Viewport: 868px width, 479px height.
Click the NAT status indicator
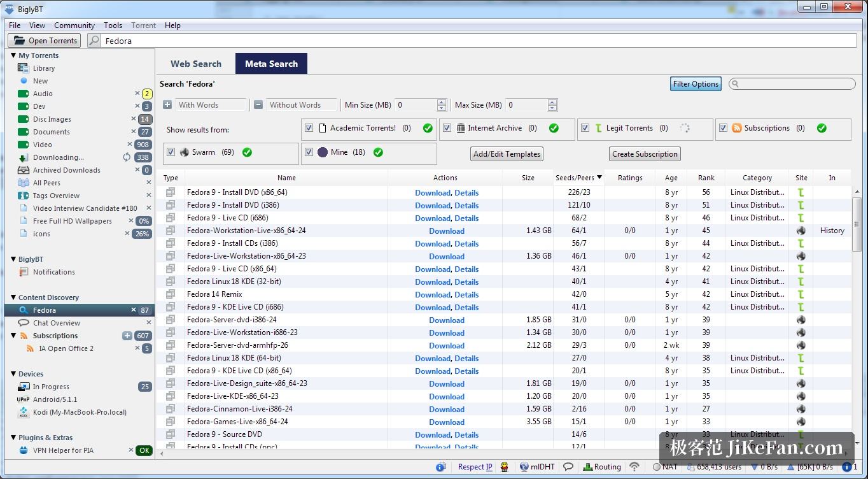pyautogui.click(x=665, y=467)
